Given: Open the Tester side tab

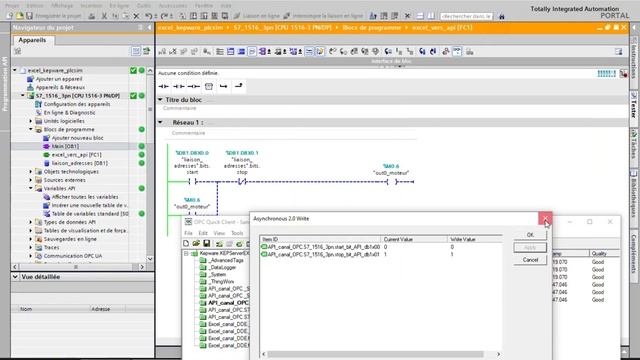Looking at the screenshot, I should 634,106.
